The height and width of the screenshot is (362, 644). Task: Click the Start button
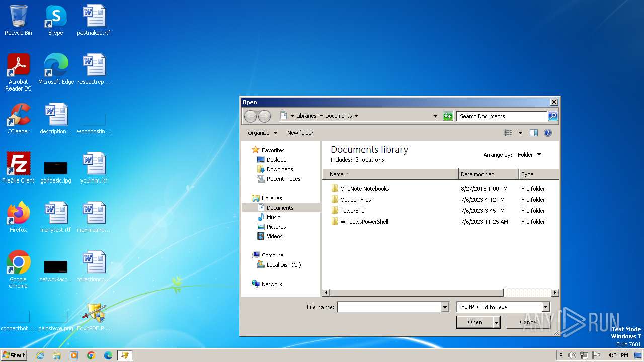pyautogui.click(x=14, y=355)
